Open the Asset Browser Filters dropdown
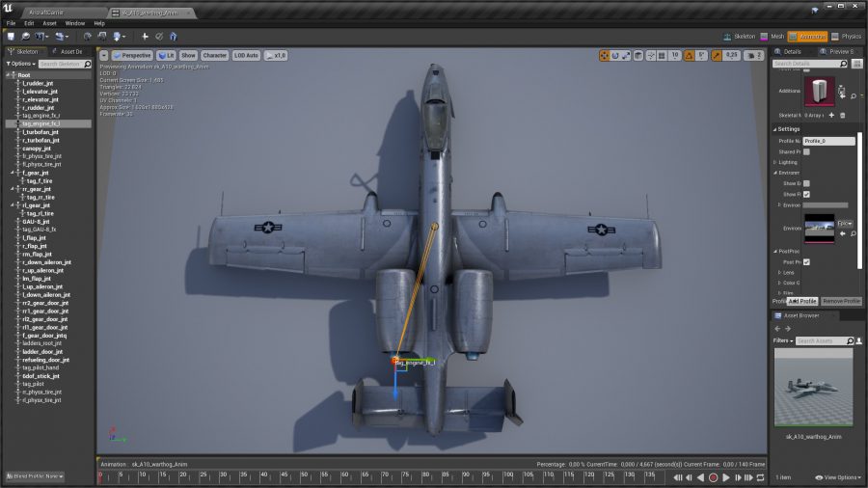 783,340
